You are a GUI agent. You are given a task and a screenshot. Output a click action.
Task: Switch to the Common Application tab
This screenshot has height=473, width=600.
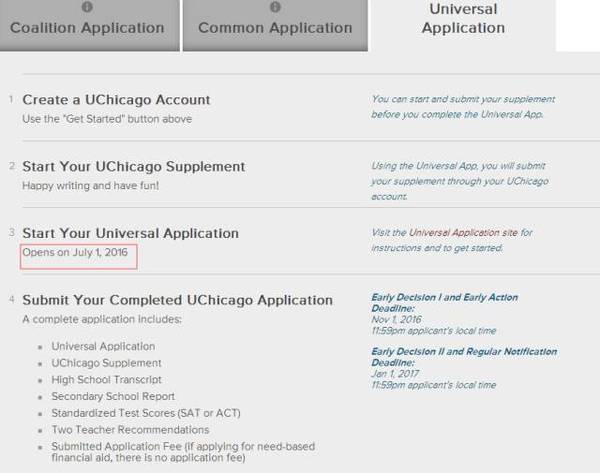[275, 27]
